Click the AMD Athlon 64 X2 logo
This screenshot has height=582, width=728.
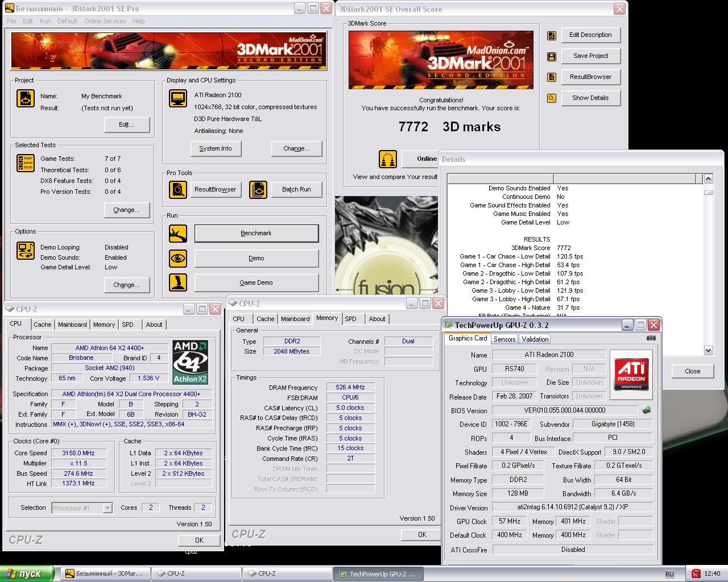[191, 362]
